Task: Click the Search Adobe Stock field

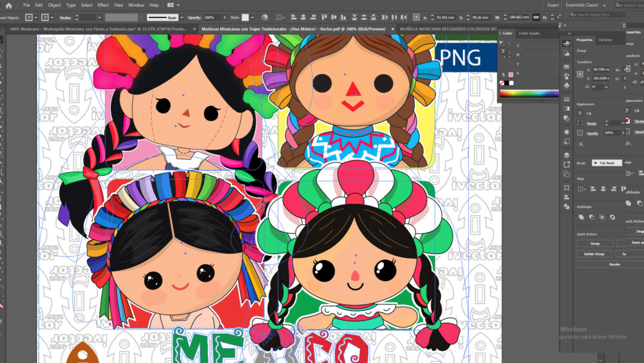Action: pos(596,15)
